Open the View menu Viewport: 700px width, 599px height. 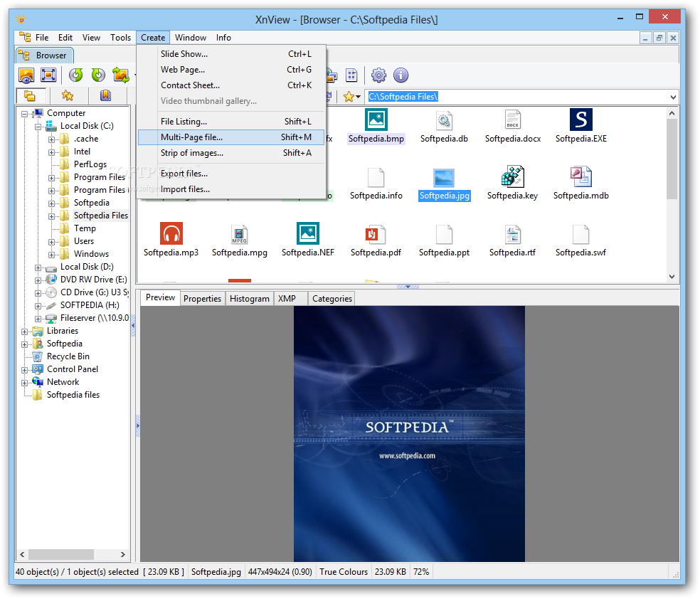click(91, 38)
